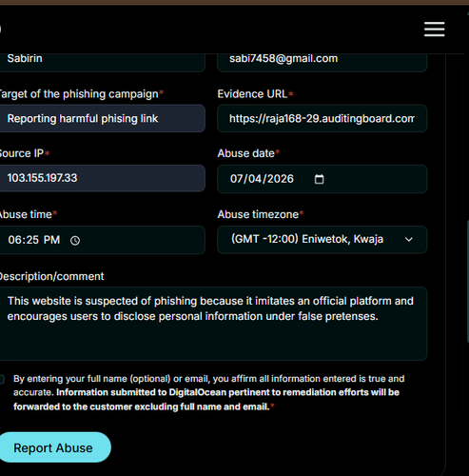Select the Description/comment label text

[x=51, y=276]
